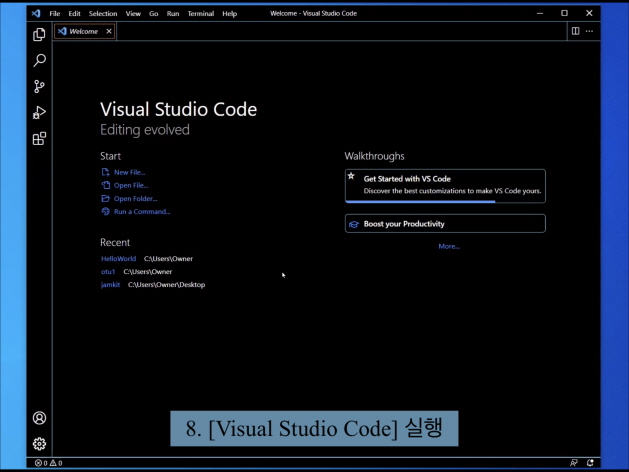Open recent folder jamkit
The width and height of the screenshot is (629, 472).
(110, 285)
